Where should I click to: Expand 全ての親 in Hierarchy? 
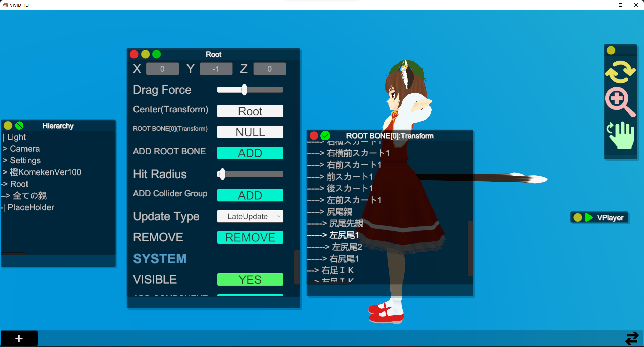click(30, 196)
